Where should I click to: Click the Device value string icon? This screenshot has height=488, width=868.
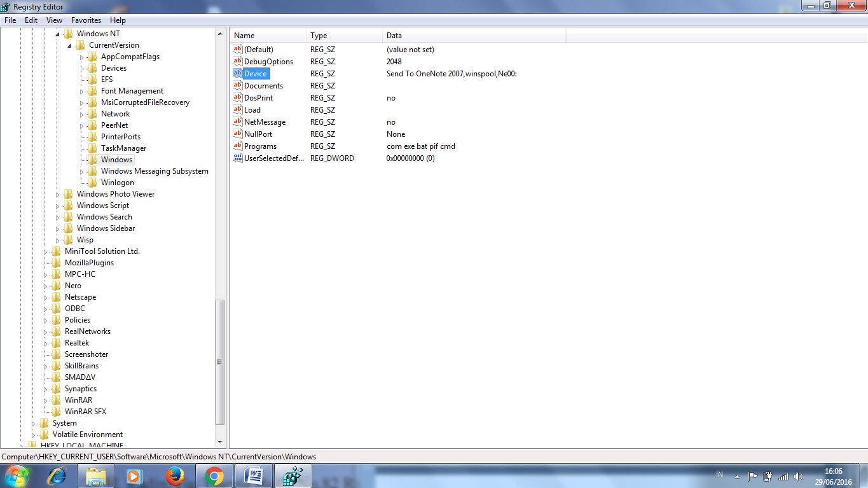(x=238, y=74)
